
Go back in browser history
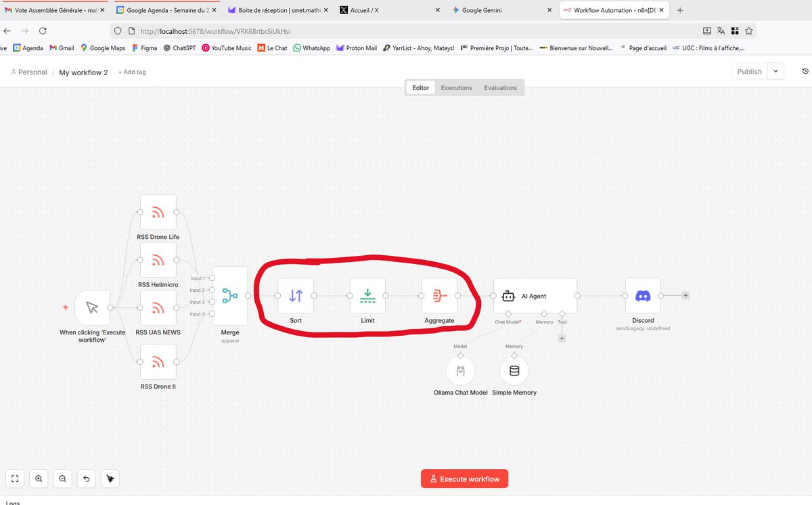[7, 31]
